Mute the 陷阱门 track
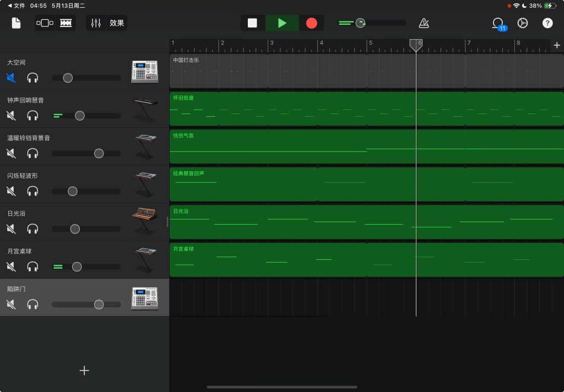Image resolution: width=564 pixels, height=392 pixels. [11, 304]
